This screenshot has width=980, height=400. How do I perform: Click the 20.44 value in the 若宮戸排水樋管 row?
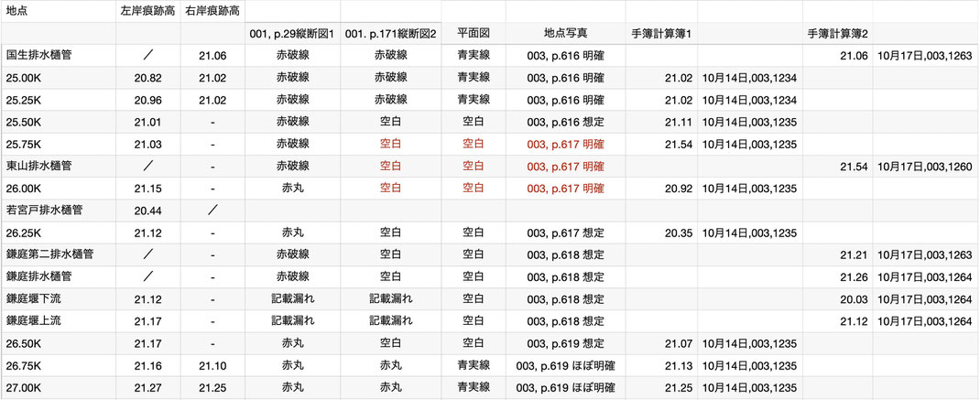(x=148, y=211)
